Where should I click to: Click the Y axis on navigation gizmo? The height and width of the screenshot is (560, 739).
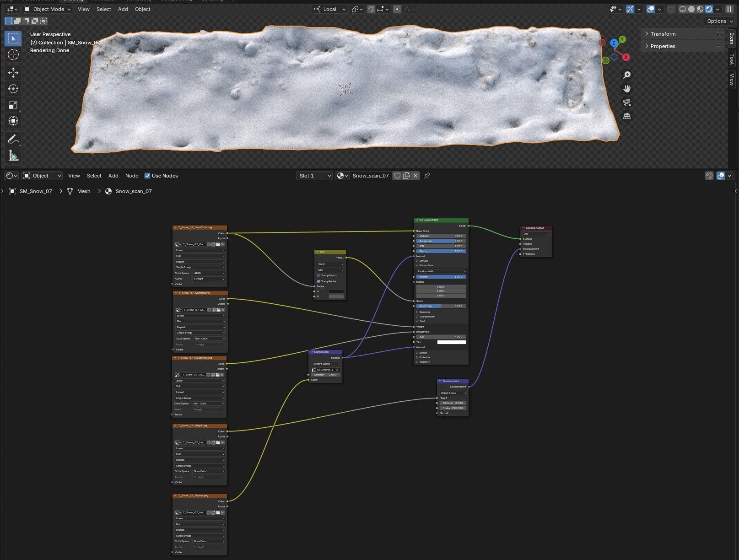622,39
